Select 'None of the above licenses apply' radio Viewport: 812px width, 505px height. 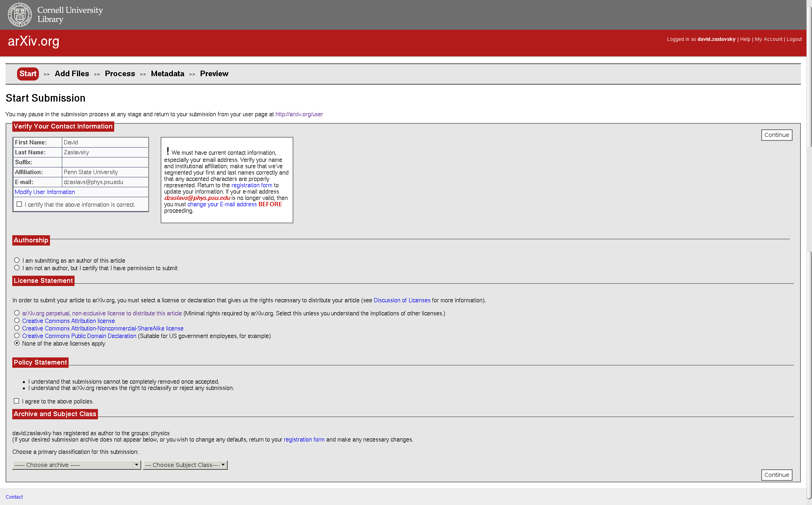pyautogui.click(x=17, y=343)
